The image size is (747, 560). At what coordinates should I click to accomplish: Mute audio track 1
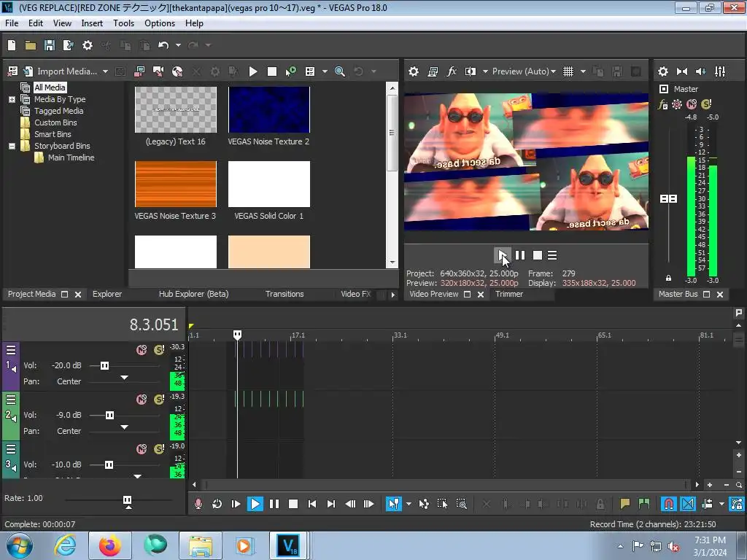(142, 350)
